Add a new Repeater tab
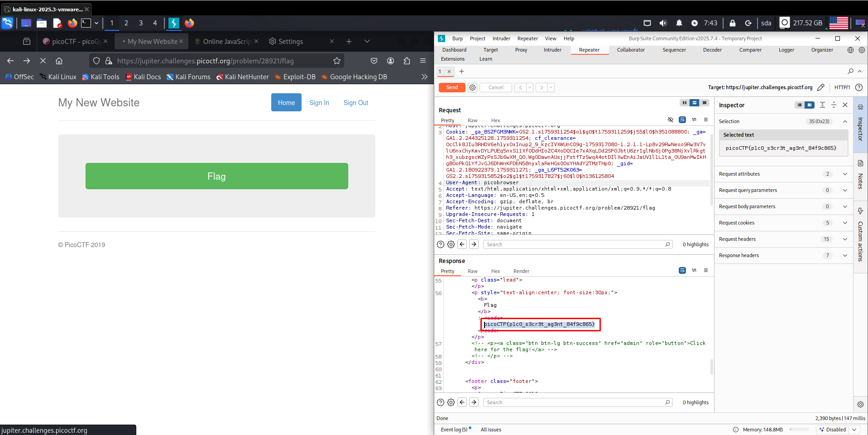Image resolution: width=868 pixels, height=435 pixels. [x=461, y=72]
